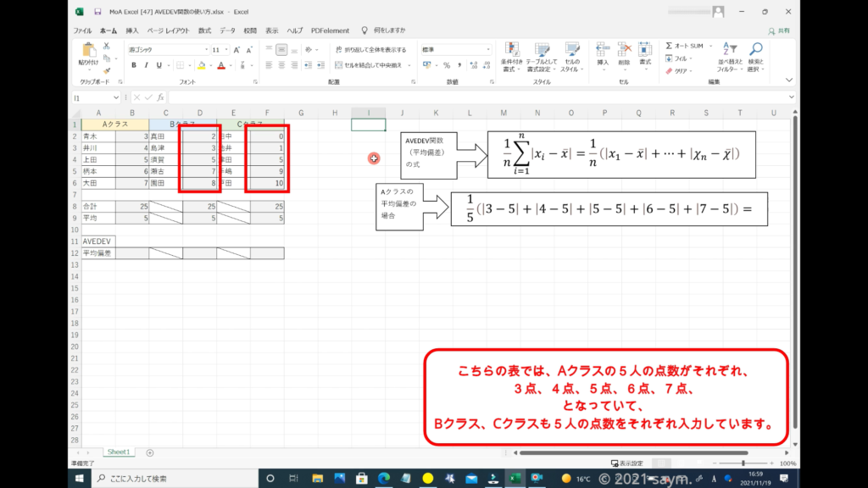Toggle wrap text (折り返して全体を表示する)
868x488 pixels.
pyautogui.click(x=370, y=50)
